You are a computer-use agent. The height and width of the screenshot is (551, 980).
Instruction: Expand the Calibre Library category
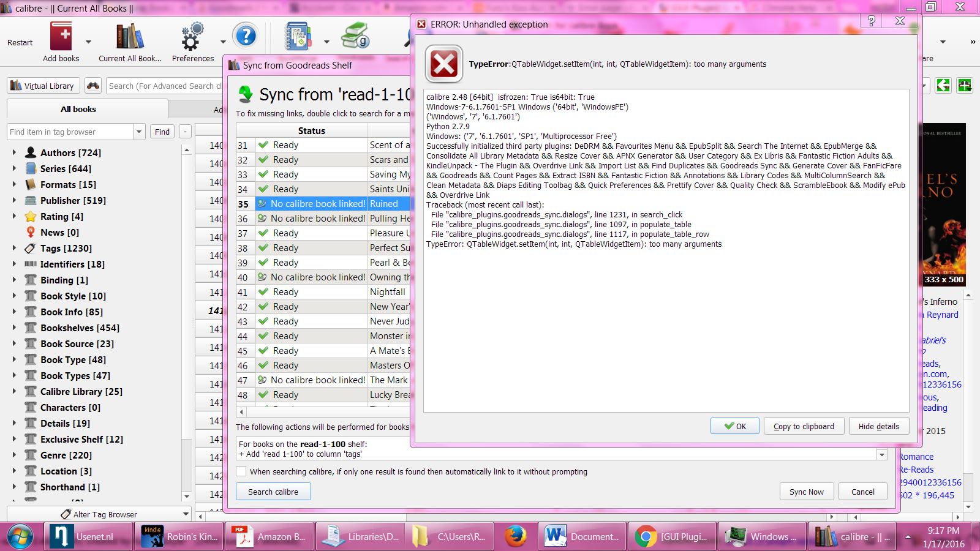(14, 391)
